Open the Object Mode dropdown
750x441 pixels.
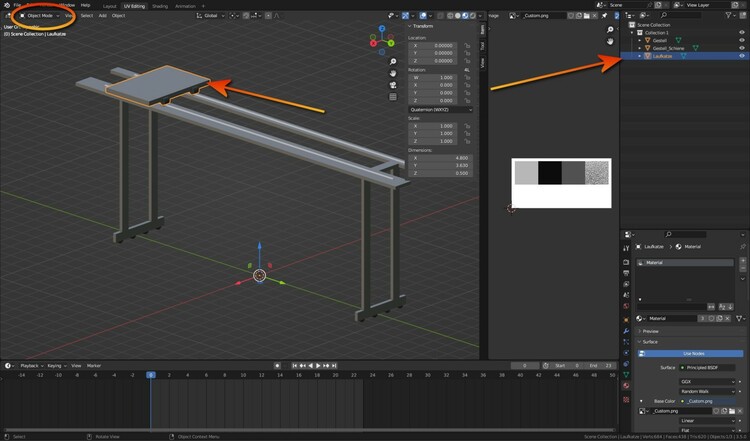click(40, 16)
